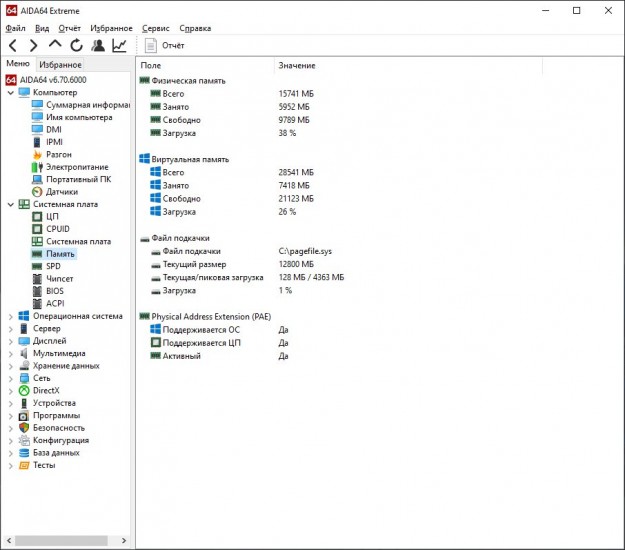The width and height of the screenshot is (625, 550).
Task: Open the Датчики sensors item
Action: (61, 192)
